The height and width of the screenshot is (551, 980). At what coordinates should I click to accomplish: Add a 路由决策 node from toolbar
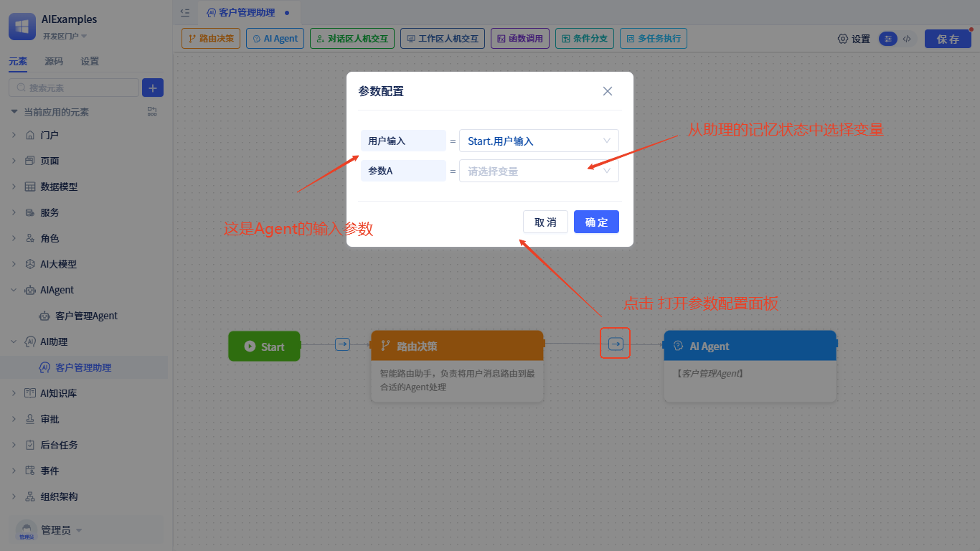click(211, 39)
